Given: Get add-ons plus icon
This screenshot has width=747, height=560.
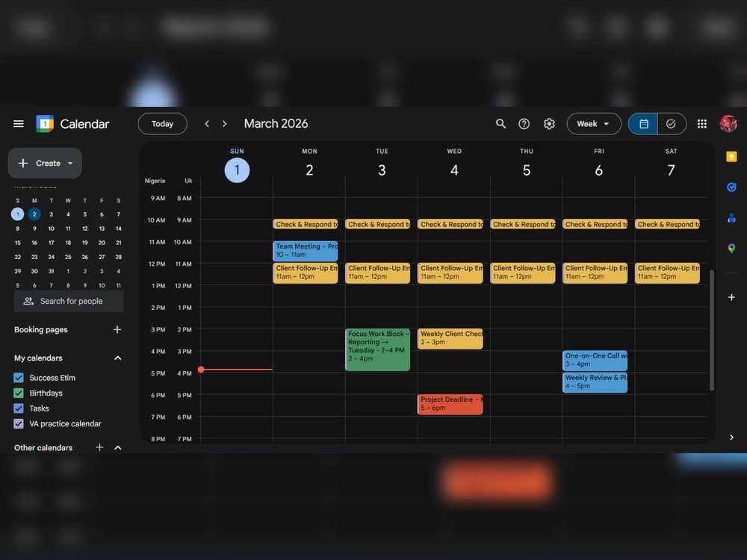Looking at the screenshot, I should [x=731, y=297].
